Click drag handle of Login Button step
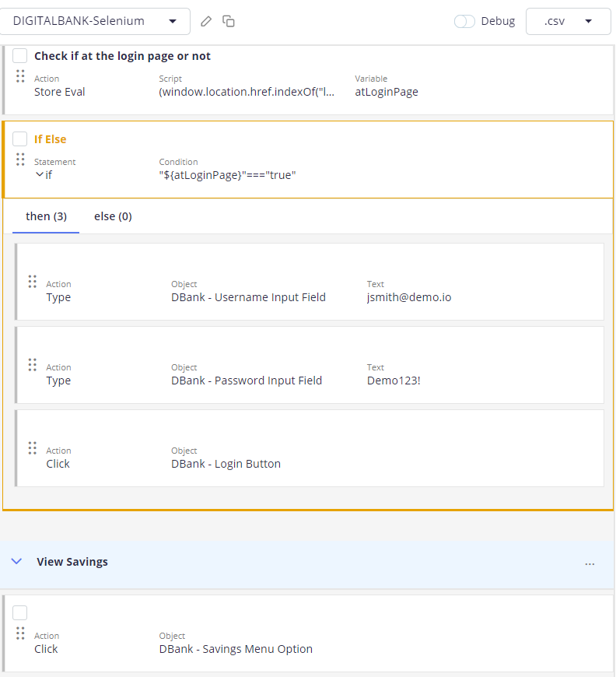This screenshot has width=616, height=677. coord(33,448)
